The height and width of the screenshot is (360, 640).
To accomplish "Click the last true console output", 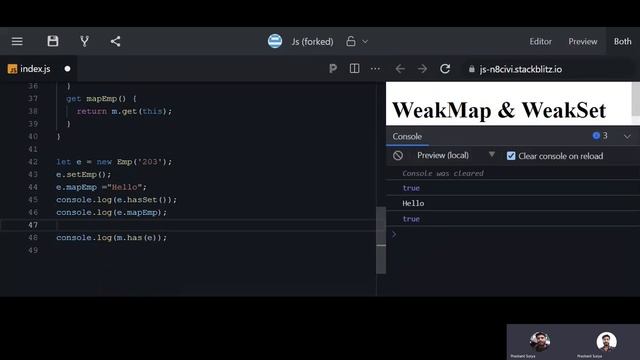I will click(x=411, y=219).
